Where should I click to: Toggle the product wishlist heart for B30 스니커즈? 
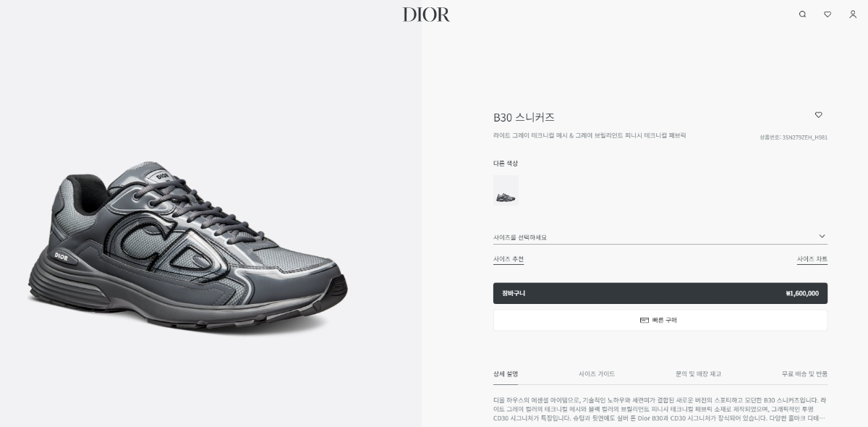pos(819,115)
